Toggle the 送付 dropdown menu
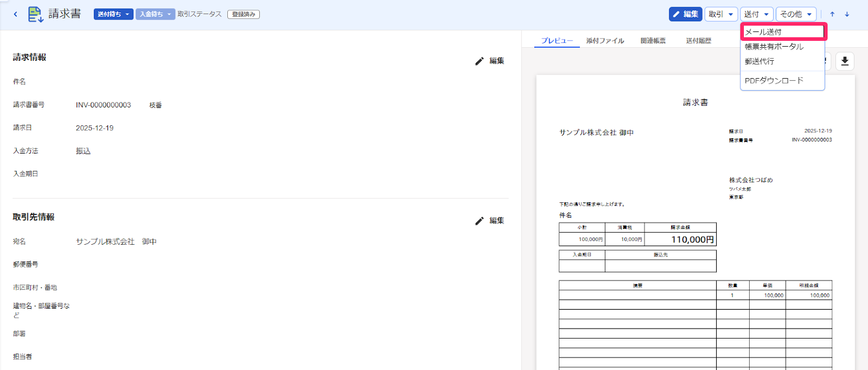This screenshot has width=868, height=370. [x=756, y=14]
